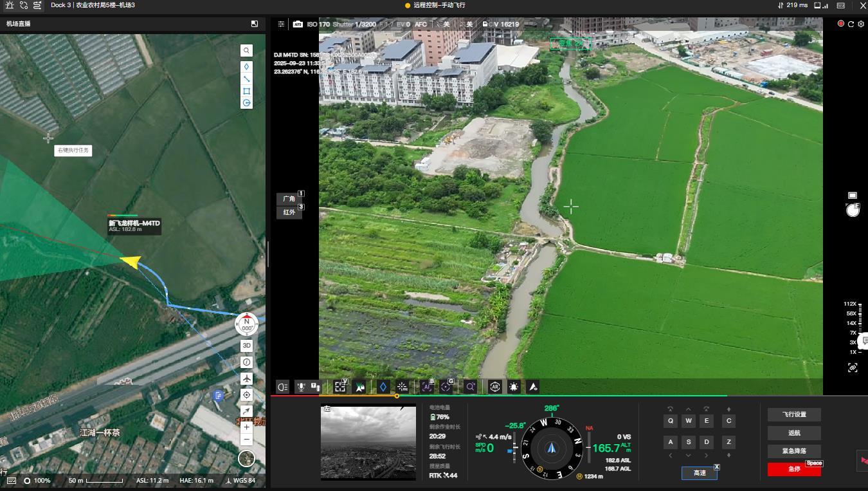Toggle the drone headlight icon
The image size is (868, 491).
click(283, 387)
